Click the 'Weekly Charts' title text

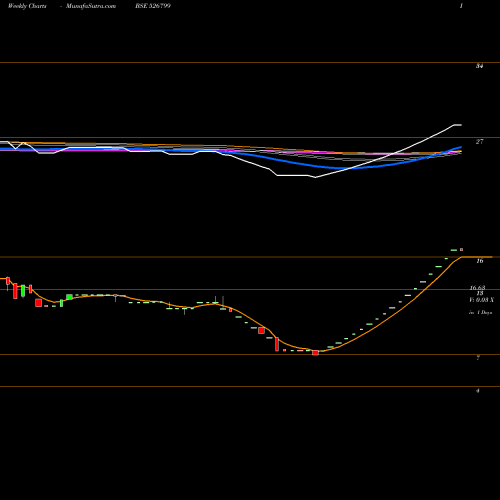coord(27,6)
